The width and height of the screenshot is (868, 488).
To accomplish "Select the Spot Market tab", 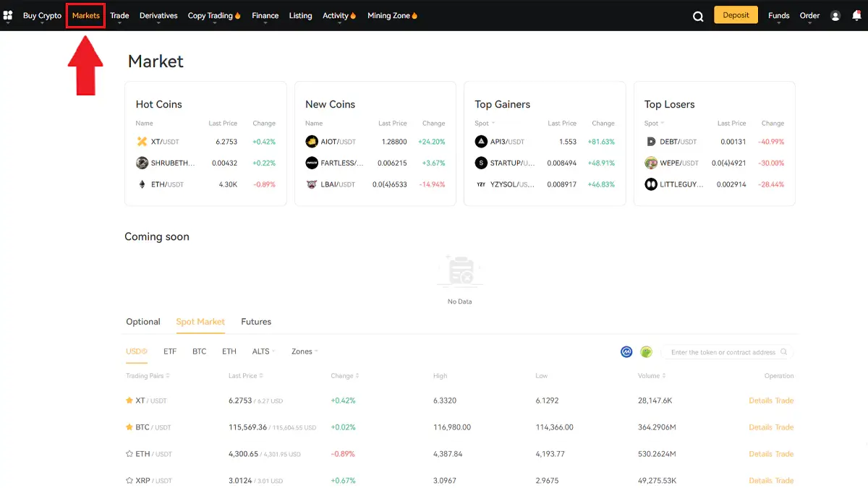I will [200, 322].
